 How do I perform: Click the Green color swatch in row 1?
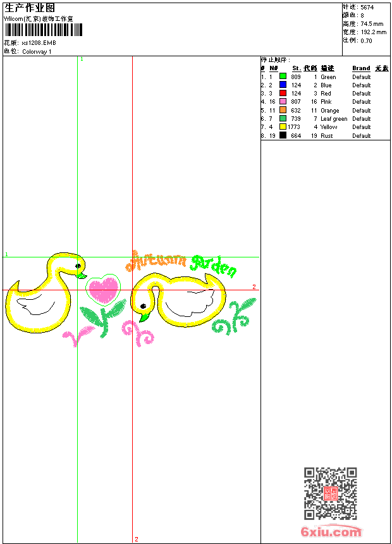coord(283,77)
